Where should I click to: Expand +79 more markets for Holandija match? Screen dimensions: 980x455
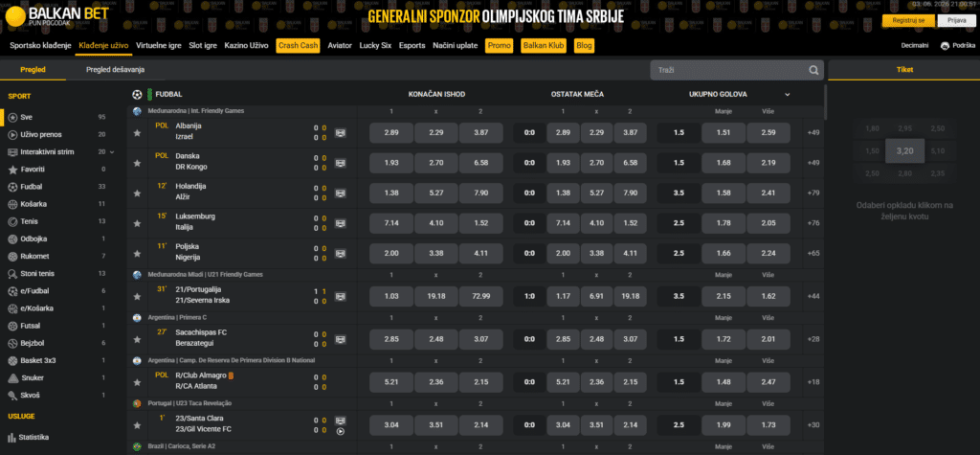point(813,193)
